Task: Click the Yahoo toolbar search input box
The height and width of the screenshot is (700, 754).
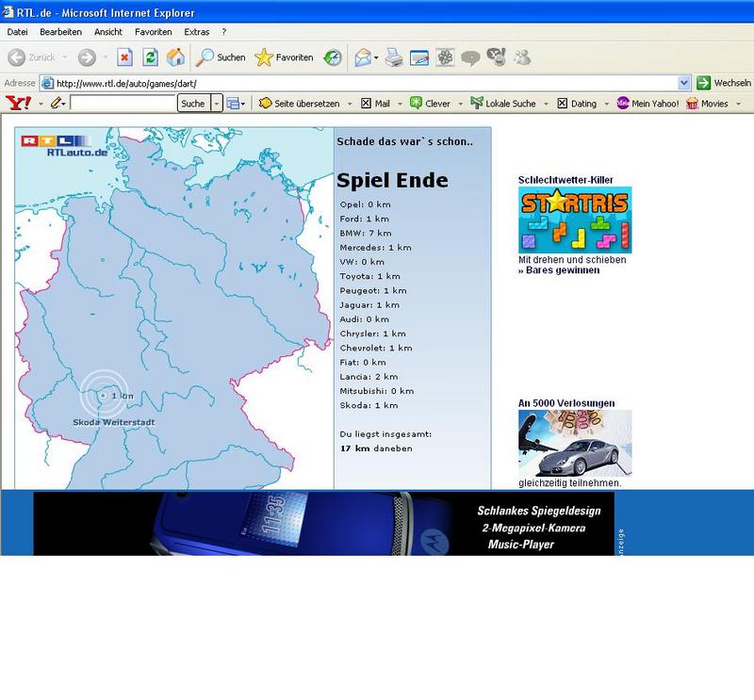Action: (123, 103)
